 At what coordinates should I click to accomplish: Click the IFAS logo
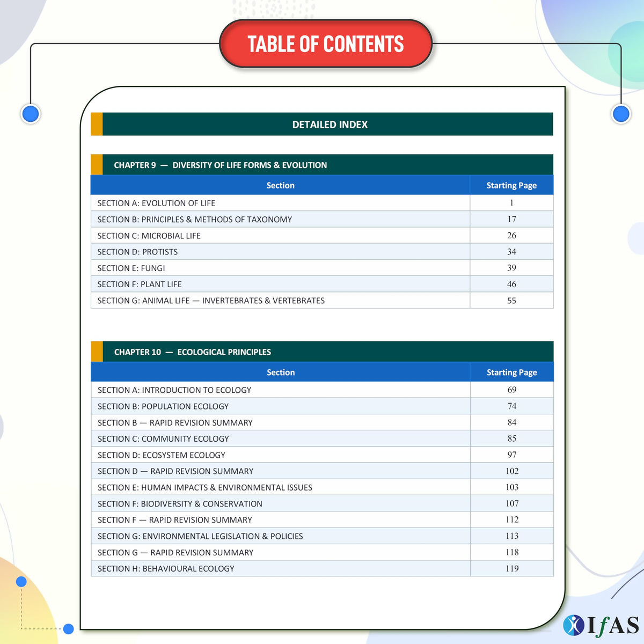[601, 625]
